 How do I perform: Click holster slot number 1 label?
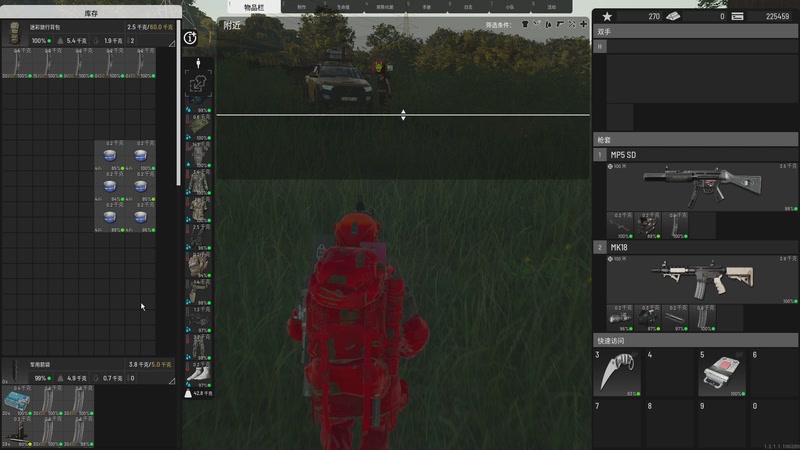point(599,155)
